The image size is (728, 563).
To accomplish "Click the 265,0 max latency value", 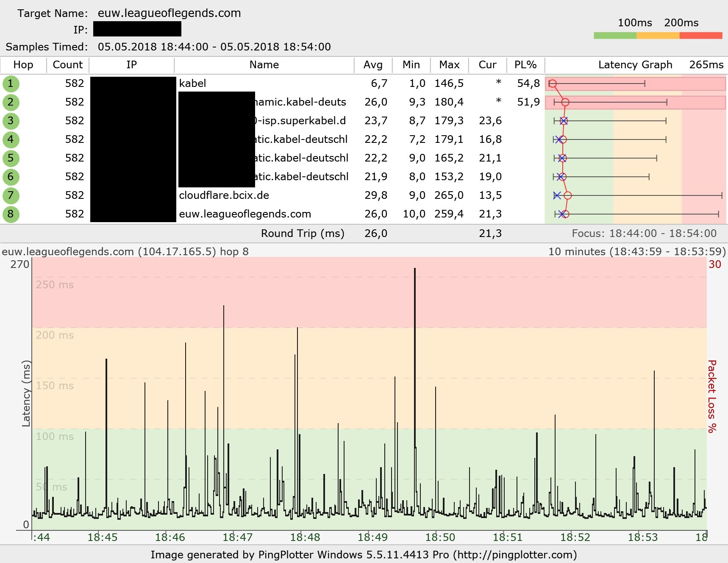I will pos(449,195).
